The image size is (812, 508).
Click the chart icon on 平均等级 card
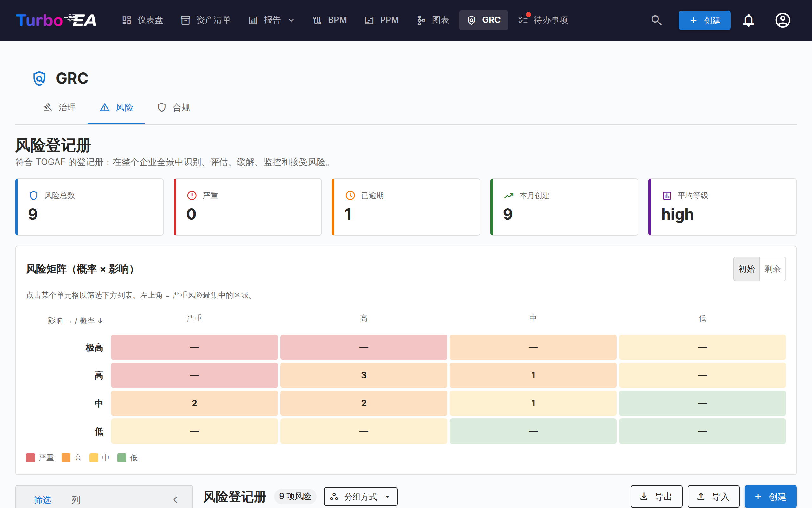click(x=667, y=196)
